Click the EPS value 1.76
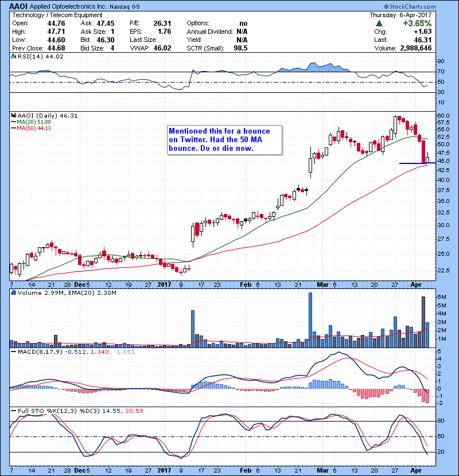Screen dimensions: 459x476 click(x=164, y=32)
